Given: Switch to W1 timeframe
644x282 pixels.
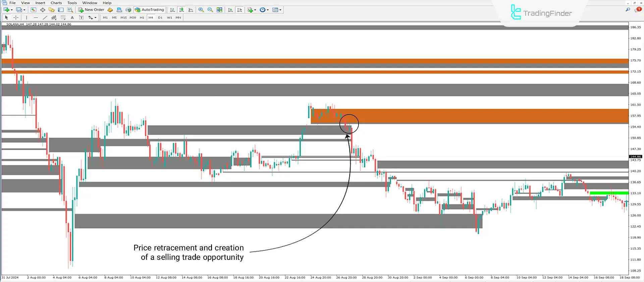Looking at the screenshot, I should (x=169, y=17).
